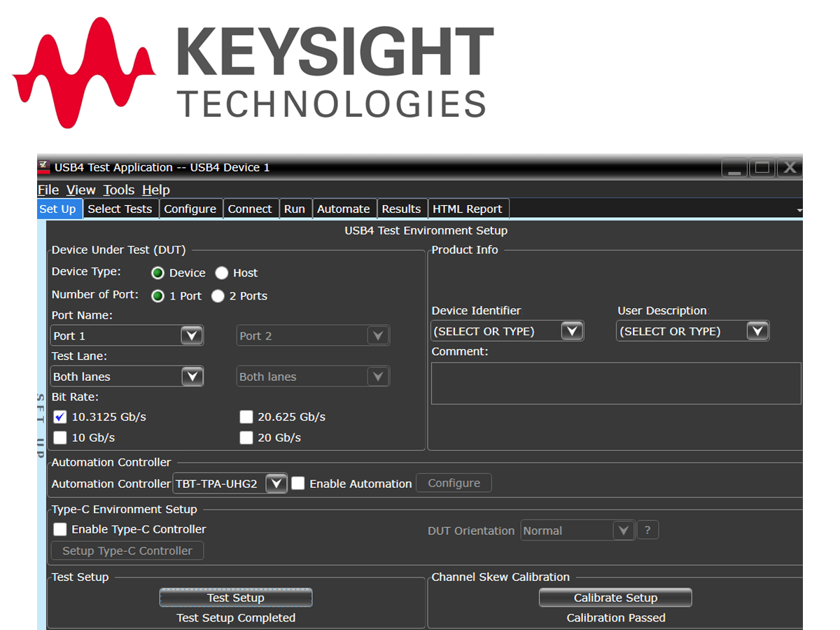
Task: Click Calibrate Setup under Channel Skew Calibration
Action: (615, 597)
